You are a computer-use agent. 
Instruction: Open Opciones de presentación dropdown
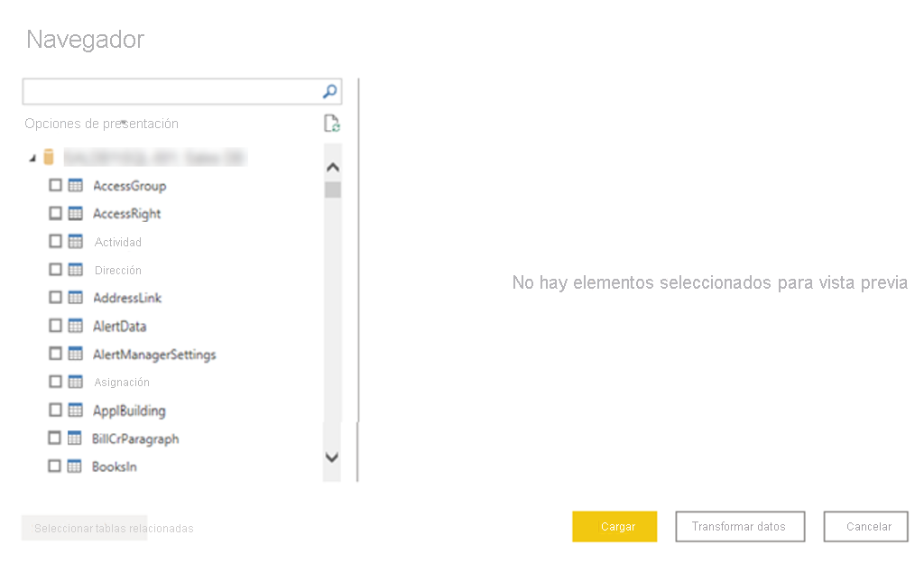(x=101, y=124)
